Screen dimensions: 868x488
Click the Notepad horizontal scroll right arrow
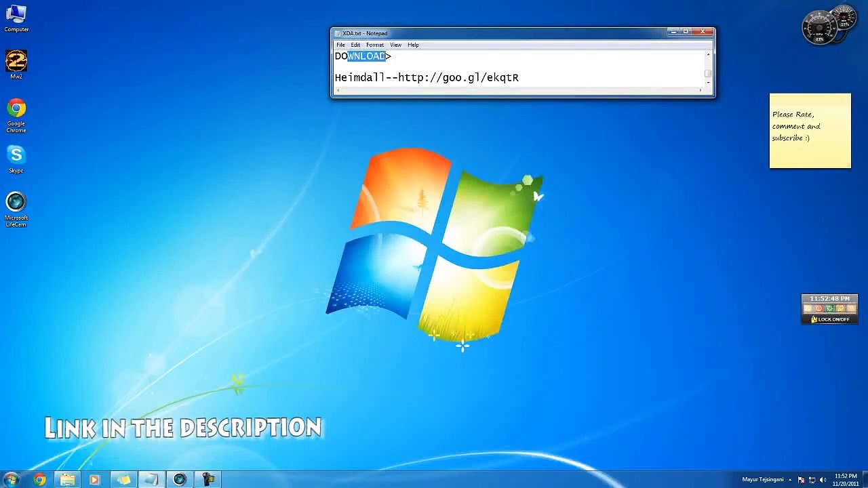[x=701, y=90]
